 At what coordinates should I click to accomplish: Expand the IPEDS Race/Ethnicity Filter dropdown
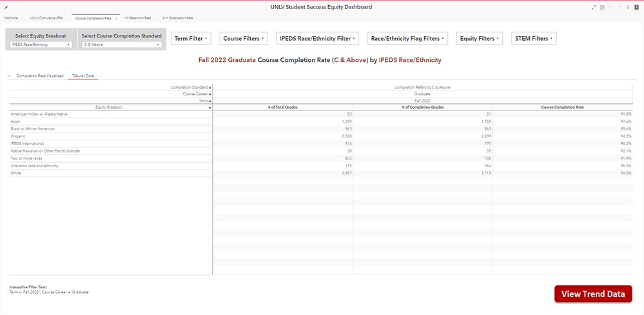tap(317, 38)
